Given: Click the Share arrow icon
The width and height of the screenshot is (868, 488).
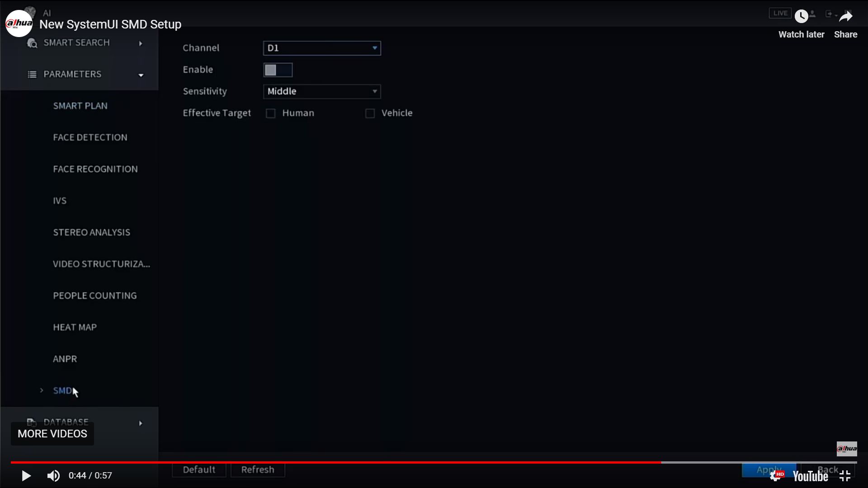Looking at the screenshot, I should click(x=845, y=17).
